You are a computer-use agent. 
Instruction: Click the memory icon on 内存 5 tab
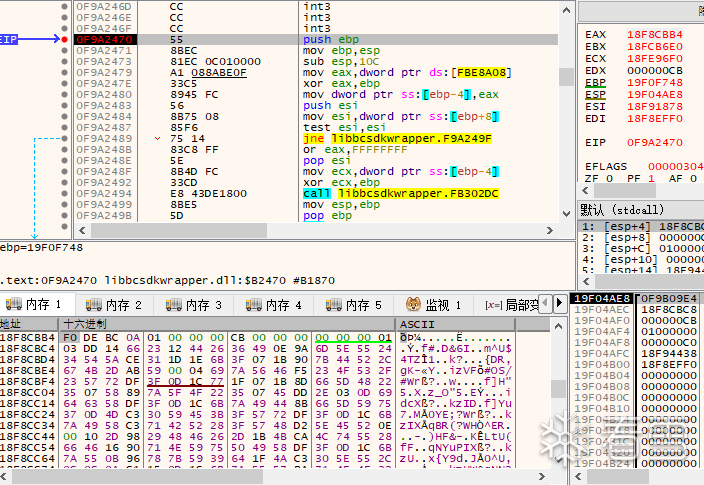tap(333, 305)
